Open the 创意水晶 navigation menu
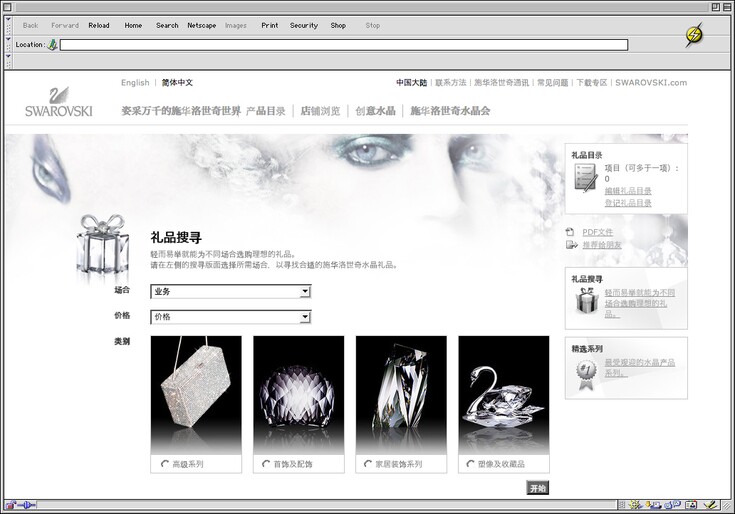Image resolution: width=735 pixels, height=514 pixels. click(x=375, y=111)
